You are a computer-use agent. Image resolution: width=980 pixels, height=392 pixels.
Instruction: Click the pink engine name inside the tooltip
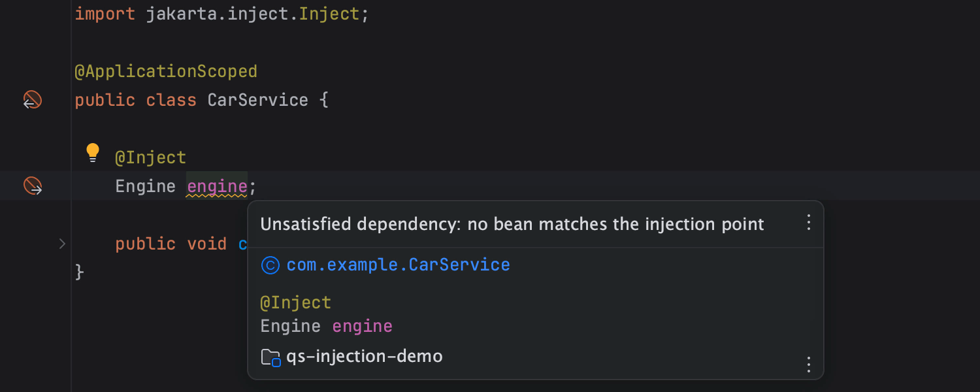362,326
